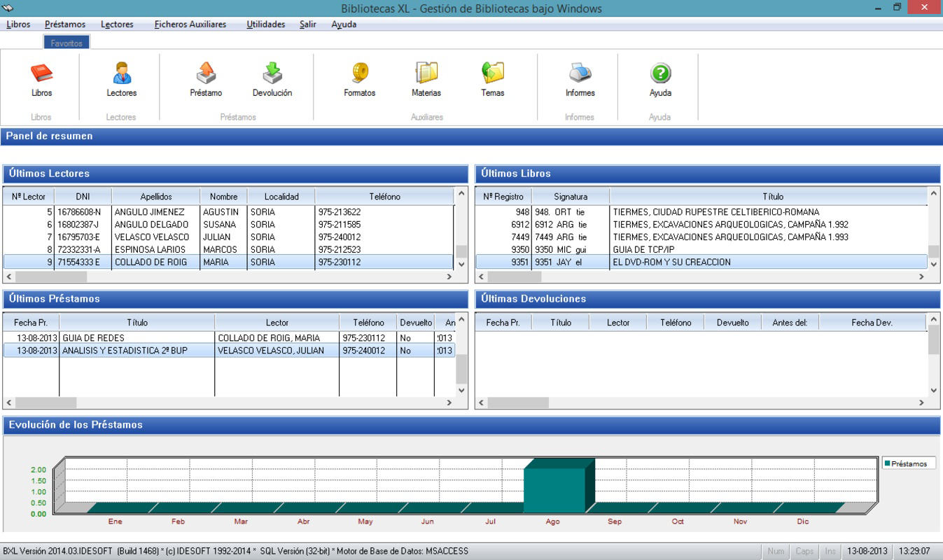The width and height of the screenshot is (943, 560).
Task: Open the Libros menu
Action: (18, 24)
